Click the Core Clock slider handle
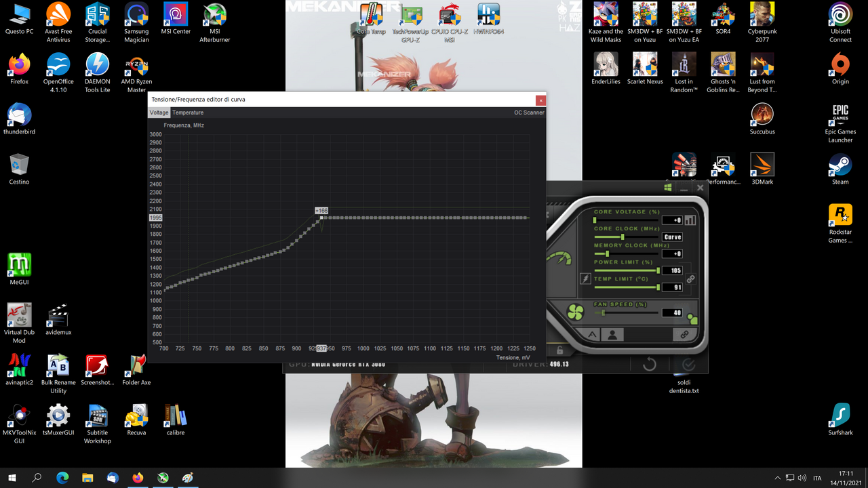868x488 pixels. pos(623,237)
